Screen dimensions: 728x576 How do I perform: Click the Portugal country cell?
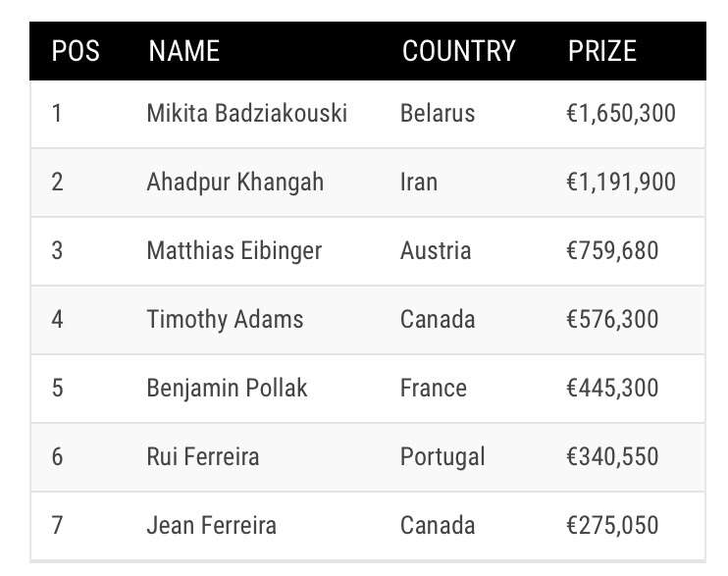[442, 457]
